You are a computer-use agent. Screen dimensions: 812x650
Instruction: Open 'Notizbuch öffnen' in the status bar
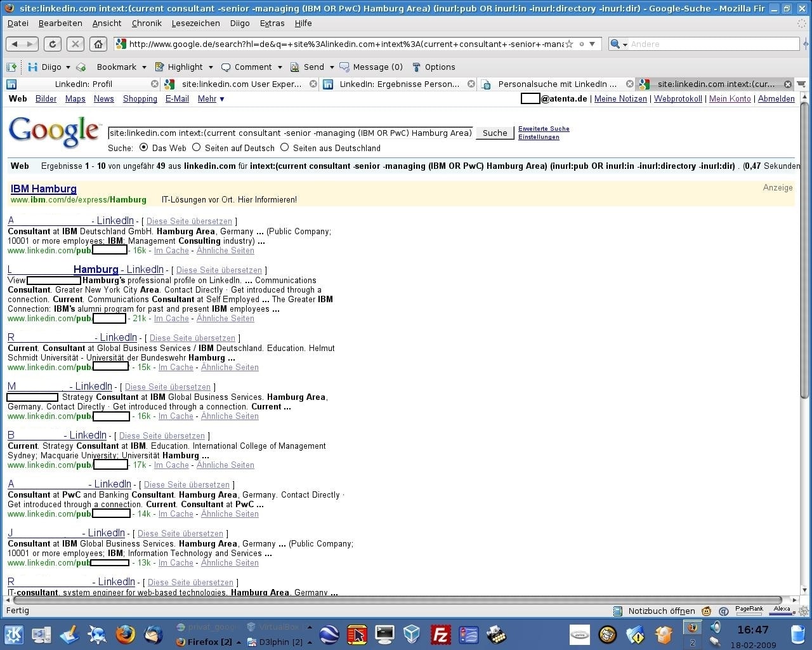[x=654, y=611]
